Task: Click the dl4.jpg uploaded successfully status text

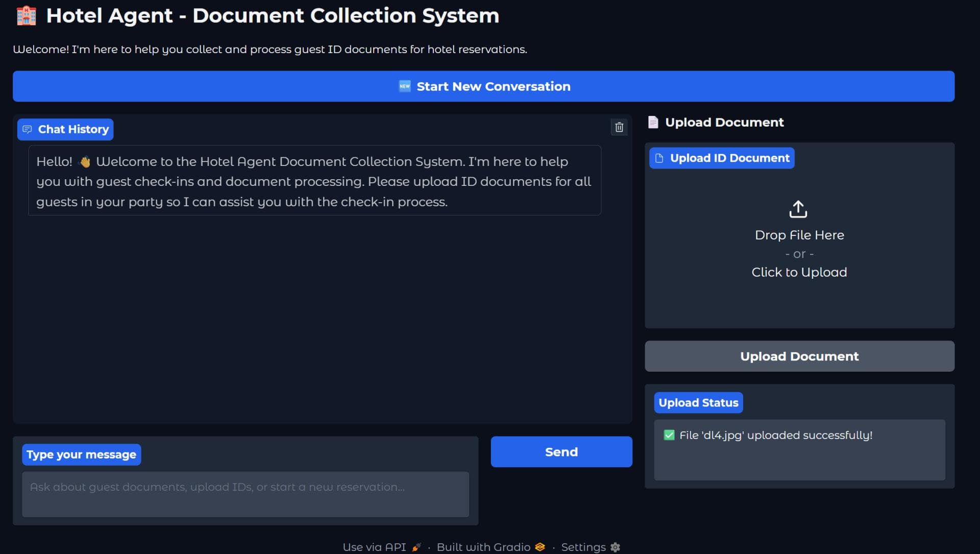Action: pyautogui.click(x=776, y=436)
